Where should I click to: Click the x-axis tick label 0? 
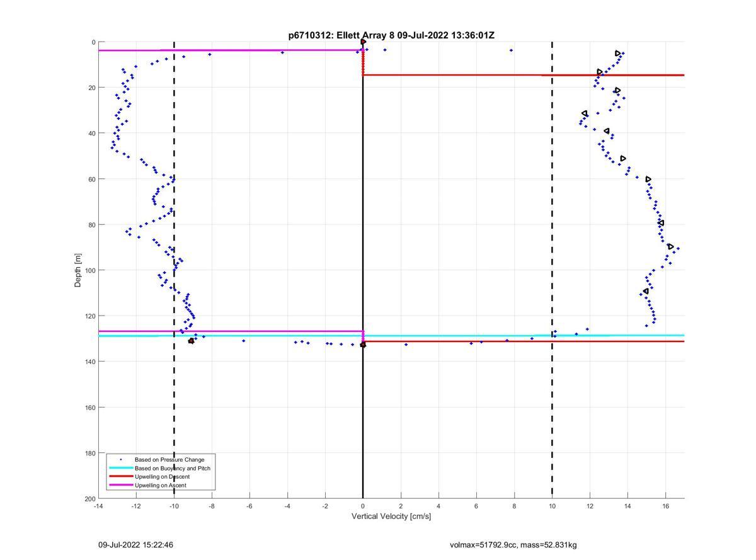[363, 506]
